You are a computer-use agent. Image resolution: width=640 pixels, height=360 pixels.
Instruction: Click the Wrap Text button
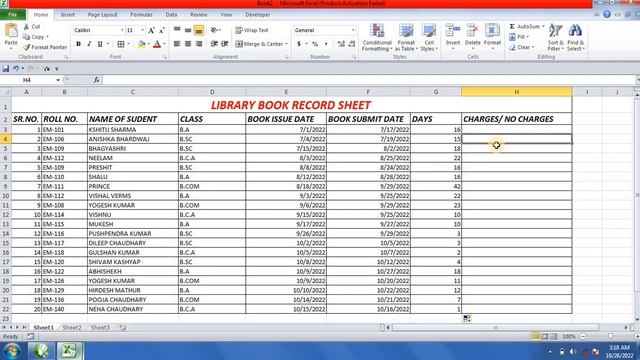(252, 30)
